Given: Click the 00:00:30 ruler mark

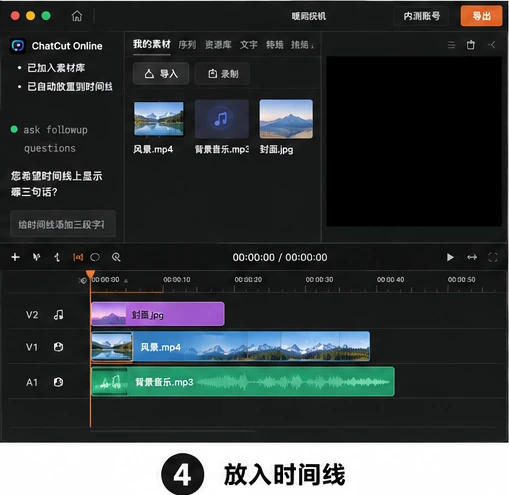Looking at the screenshot, I should click(319, 279).
